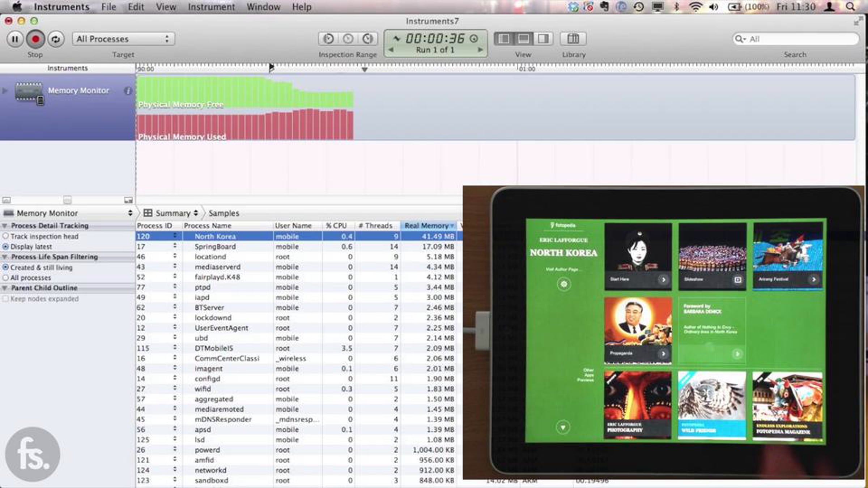The image size is (868, 488).
Task: Select Display latest option
Action: 6,247
